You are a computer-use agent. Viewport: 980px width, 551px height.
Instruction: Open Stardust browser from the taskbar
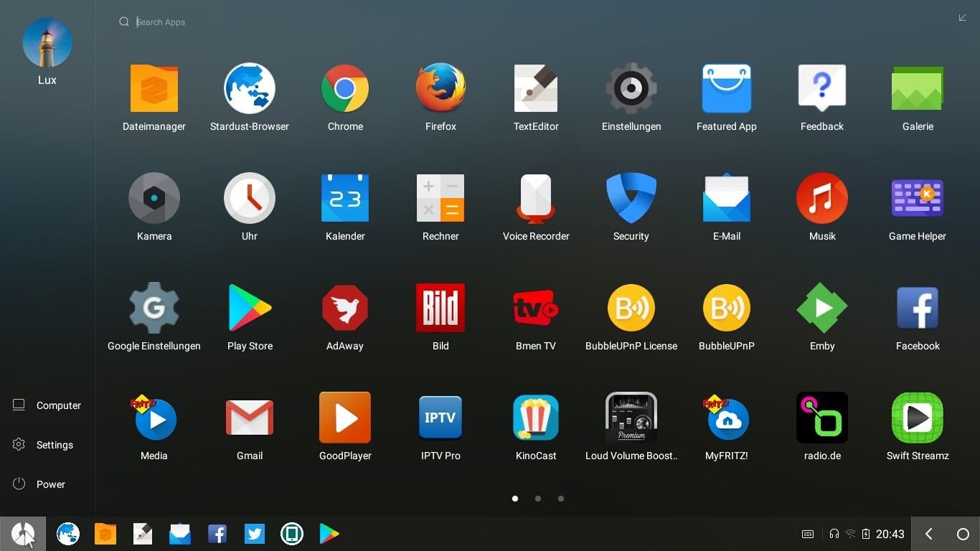68,534
